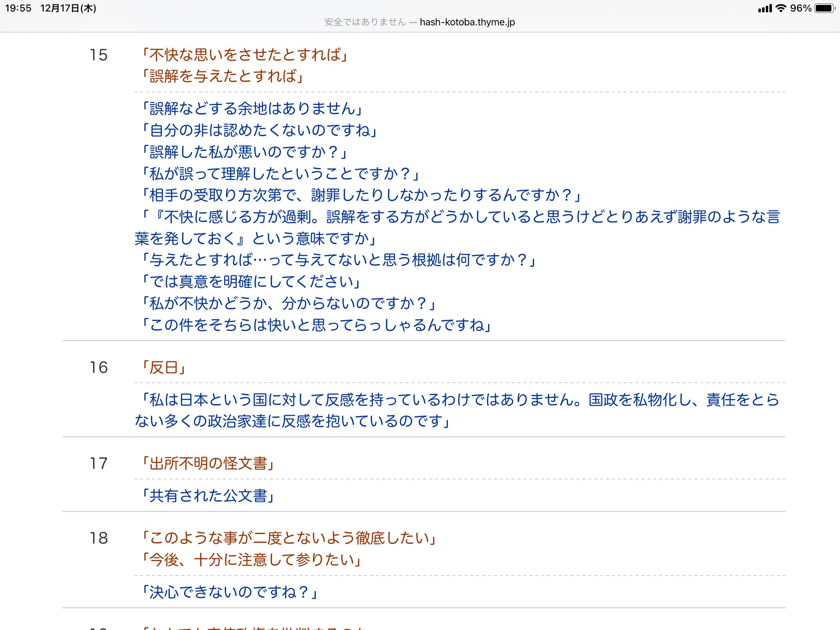
Task: Tap the 19:55 clock in status bar
Action: coord(18,8)
